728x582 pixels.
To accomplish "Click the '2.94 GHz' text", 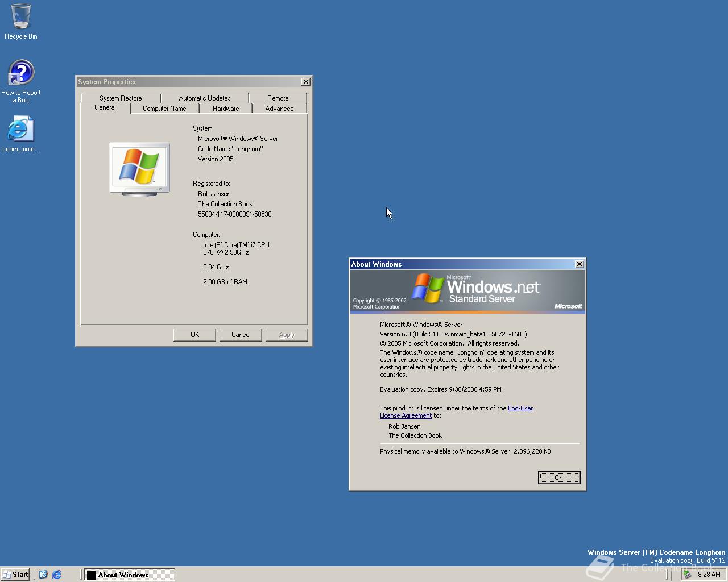I will coord(216,267).
